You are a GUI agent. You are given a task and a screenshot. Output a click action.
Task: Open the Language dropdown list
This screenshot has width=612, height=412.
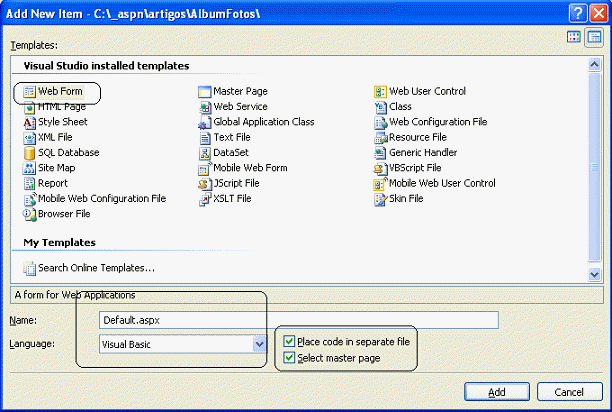(x=259, y=344)
